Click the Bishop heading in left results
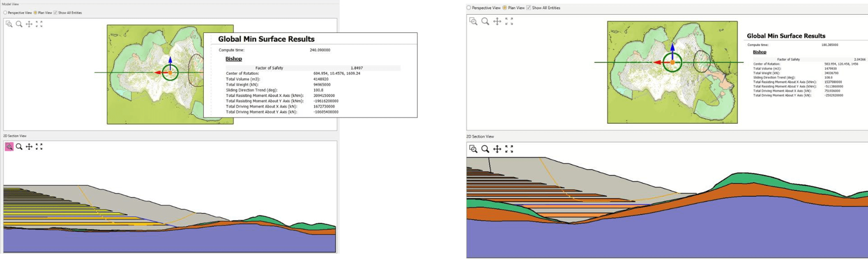 pos(233,59)
